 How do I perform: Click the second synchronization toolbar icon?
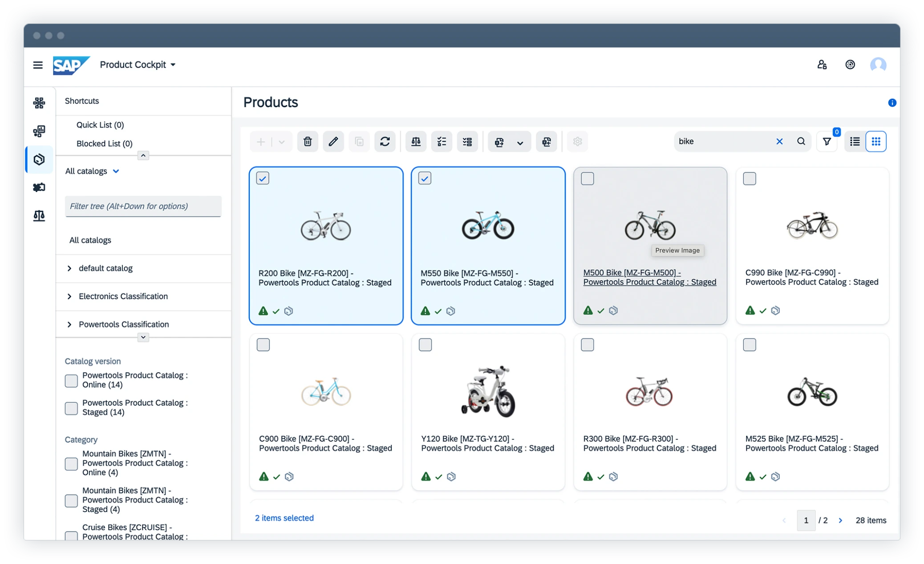546,141
